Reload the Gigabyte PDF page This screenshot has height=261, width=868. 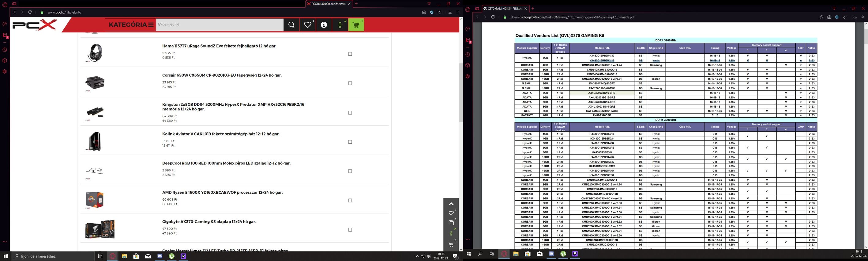pyautogui.click(x=493, y=17)
